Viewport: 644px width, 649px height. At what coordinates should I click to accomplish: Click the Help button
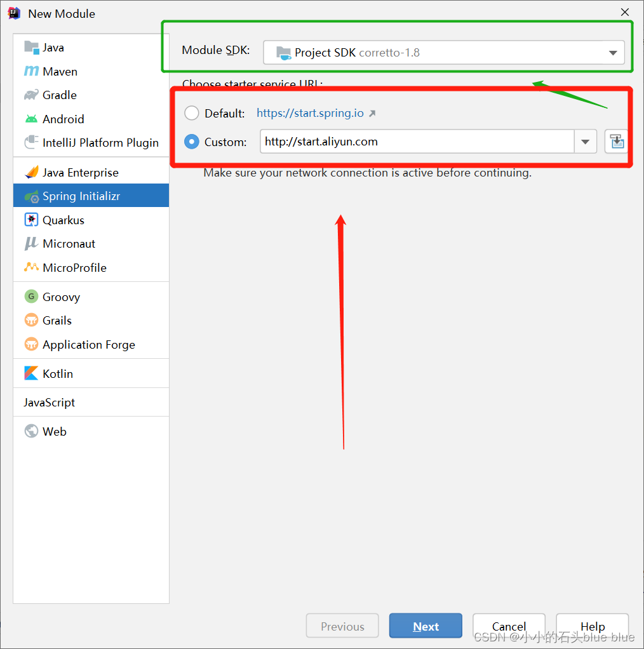click(593, 626)
